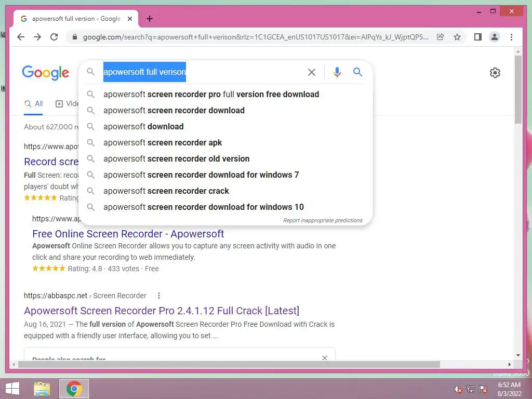
Task: Start voice search with microphone
Action: coord(337,72)
